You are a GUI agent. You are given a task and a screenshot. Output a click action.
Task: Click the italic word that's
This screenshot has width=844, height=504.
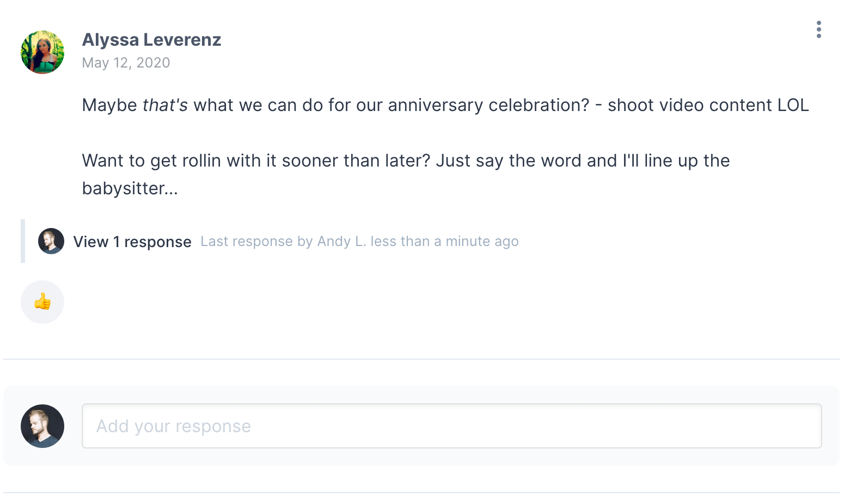click(165, 105)
